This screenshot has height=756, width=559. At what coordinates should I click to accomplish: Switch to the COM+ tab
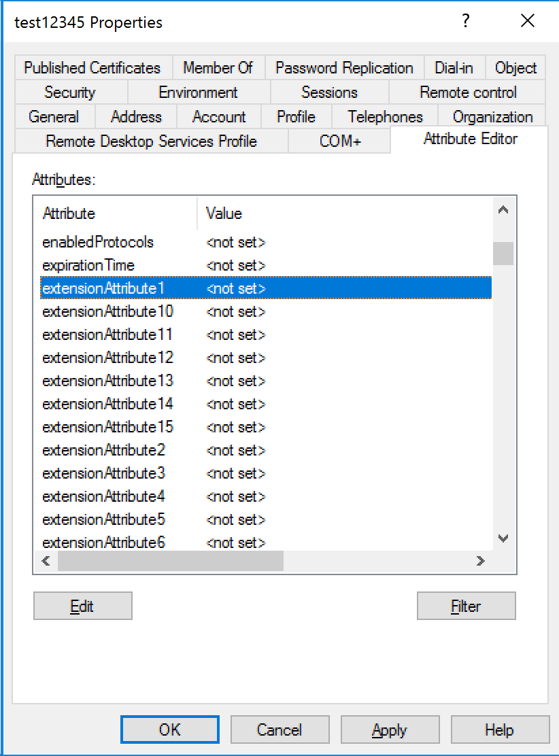click(x=339, y=141)
